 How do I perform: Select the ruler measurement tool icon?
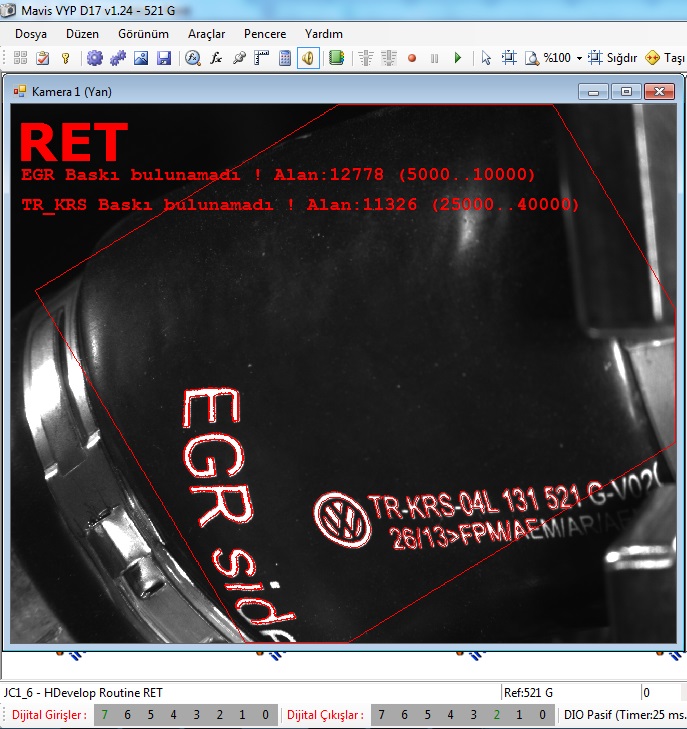262,58
